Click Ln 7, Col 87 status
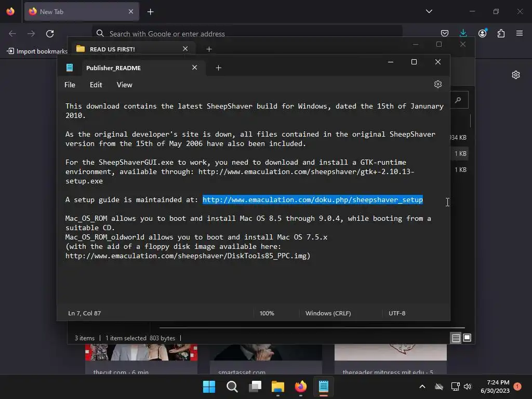Screen dimensions: 532x399 pos(84,313)
